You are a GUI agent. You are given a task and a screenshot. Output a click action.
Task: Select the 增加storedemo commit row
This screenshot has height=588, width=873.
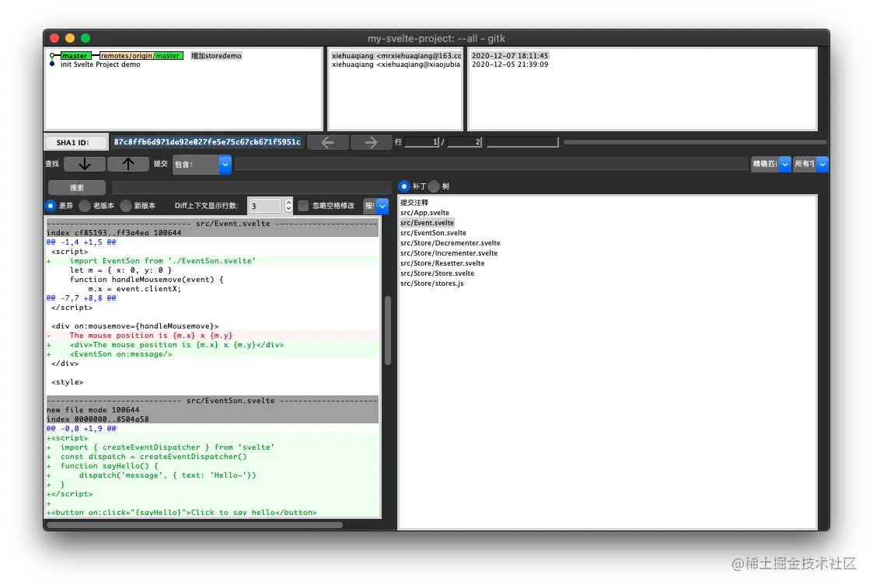coord(217,56)
